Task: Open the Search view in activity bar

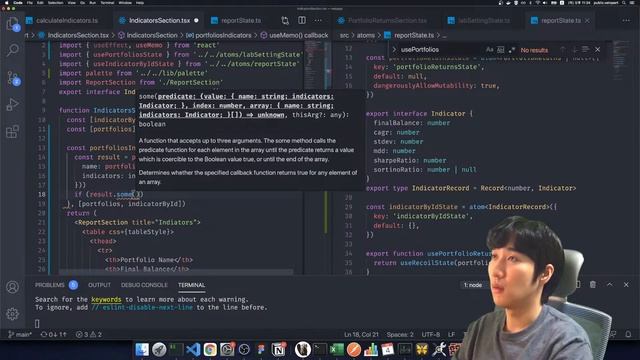Action: (x=13, y=50)
